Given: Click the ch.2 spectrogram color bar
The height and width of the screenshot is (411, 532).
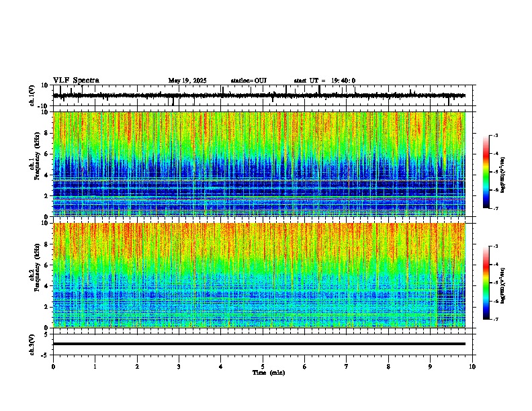Looking at the screenshot, I should (x=486, y=283).
